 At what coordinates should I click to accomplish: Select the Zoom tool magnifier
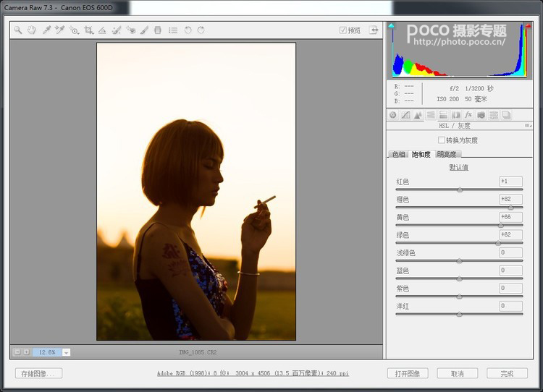17,30
